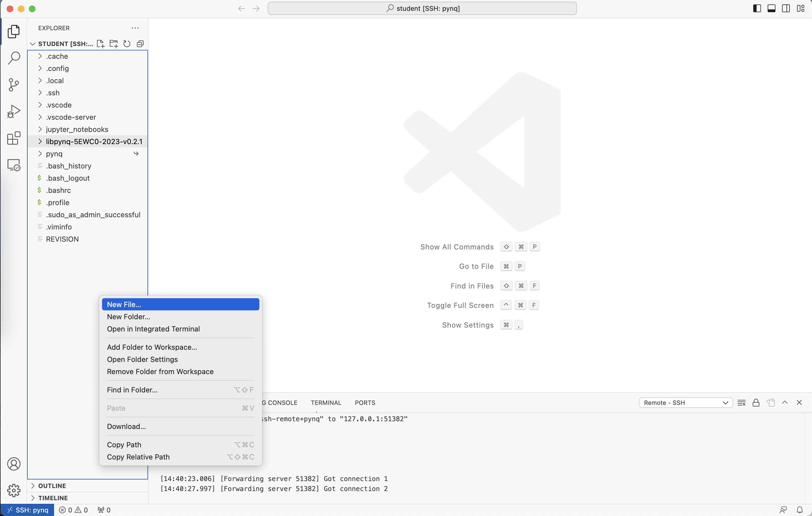Select Open in Integrated Terminal
This screenshot has height=516, width=812.
[180, 329]
